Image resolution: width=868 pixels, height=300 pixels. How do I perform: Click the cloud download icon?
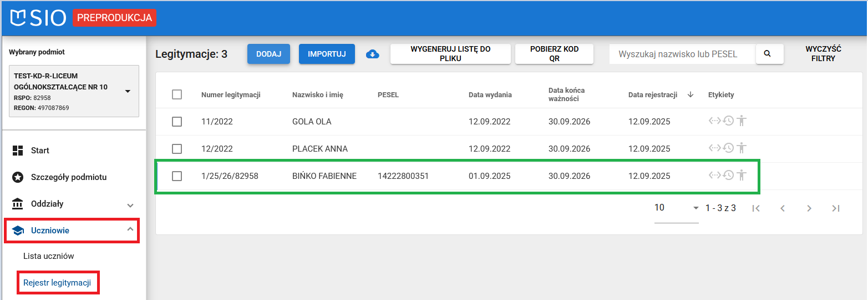click(373, 54)
